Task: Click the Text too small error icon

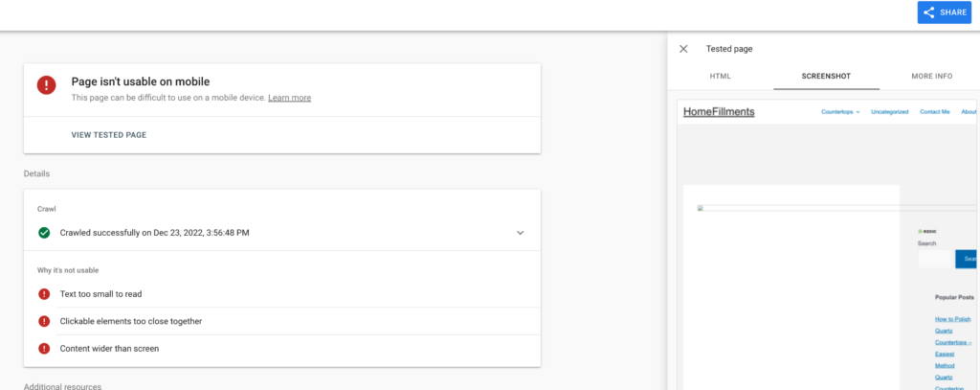Action: (44, 294)
